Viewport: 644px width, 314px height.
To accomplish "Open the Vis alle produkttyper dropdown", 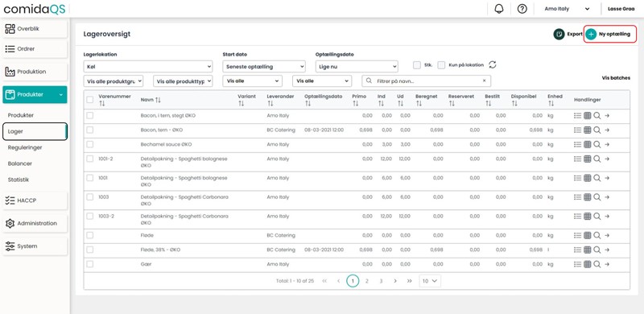I will 183,81.
